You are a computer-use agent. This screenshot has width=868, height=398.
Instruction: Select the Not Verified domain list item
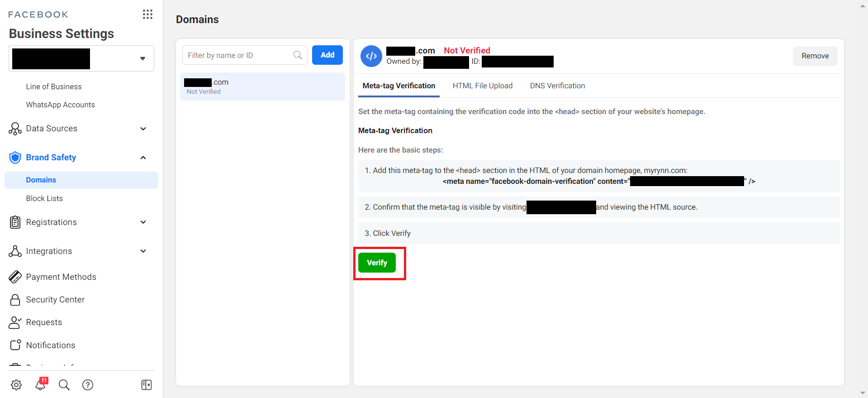pyautogui.click(x=262, y=86)
